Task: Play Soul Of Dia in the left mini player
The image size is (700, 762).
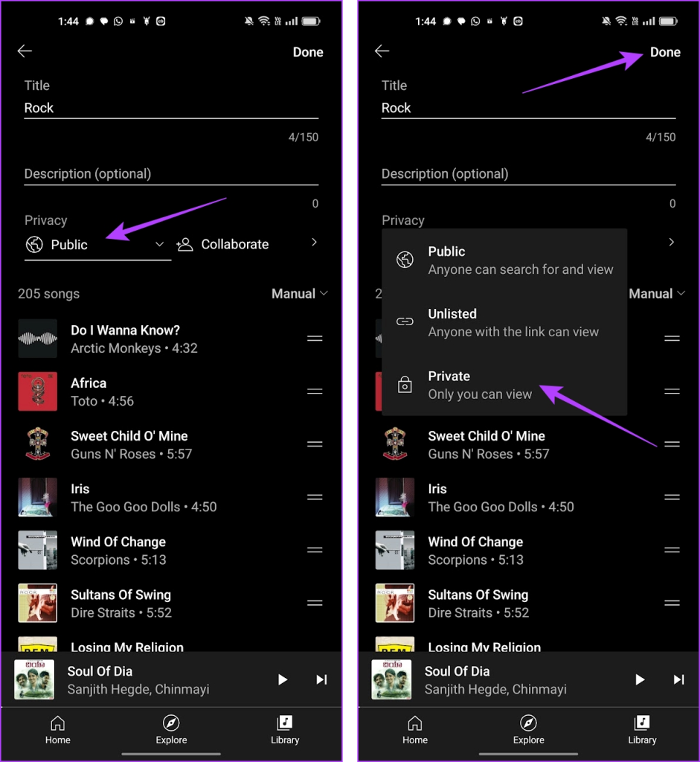Action: click(x=283, y=679)
